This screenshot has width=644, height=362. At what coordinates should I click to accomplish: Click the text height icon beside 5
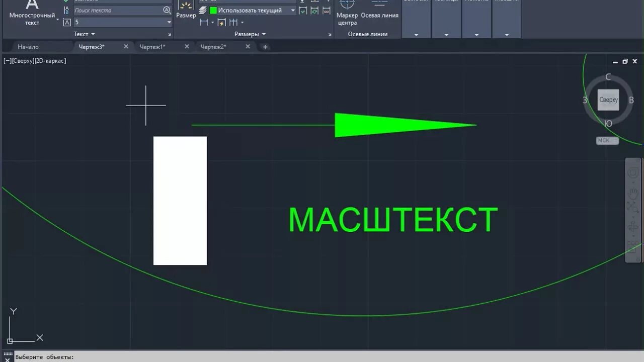pos(67,22)
